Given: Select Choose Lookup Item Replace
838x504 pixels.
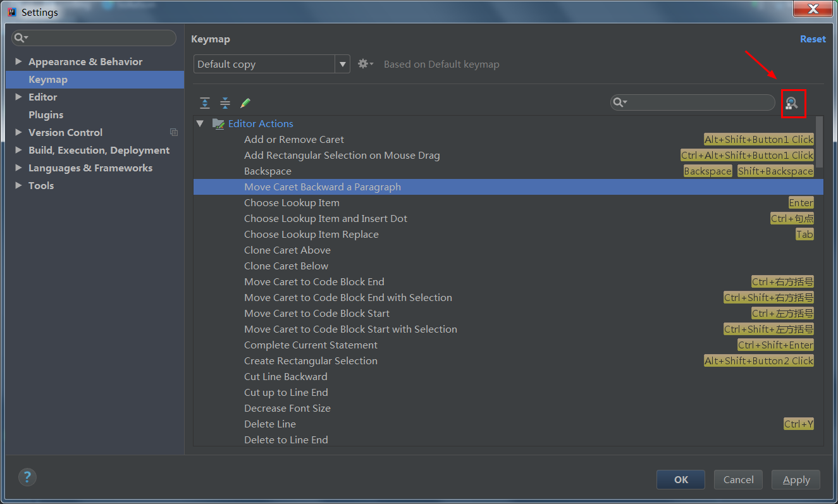Looking at the screenshot, I should pyautogui.click(x=311, y=234).
